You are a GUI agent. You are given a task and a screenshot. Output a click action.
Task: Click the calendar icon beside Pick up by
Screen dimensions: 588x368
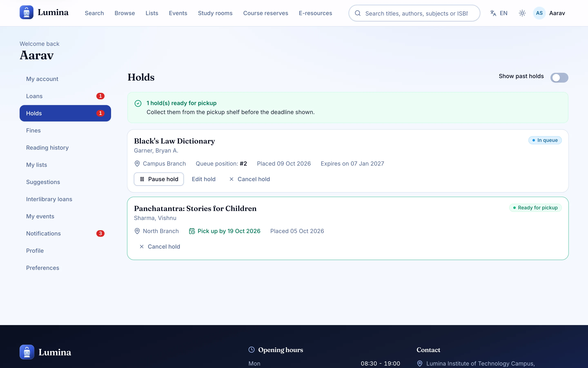[x=192, y=231]
